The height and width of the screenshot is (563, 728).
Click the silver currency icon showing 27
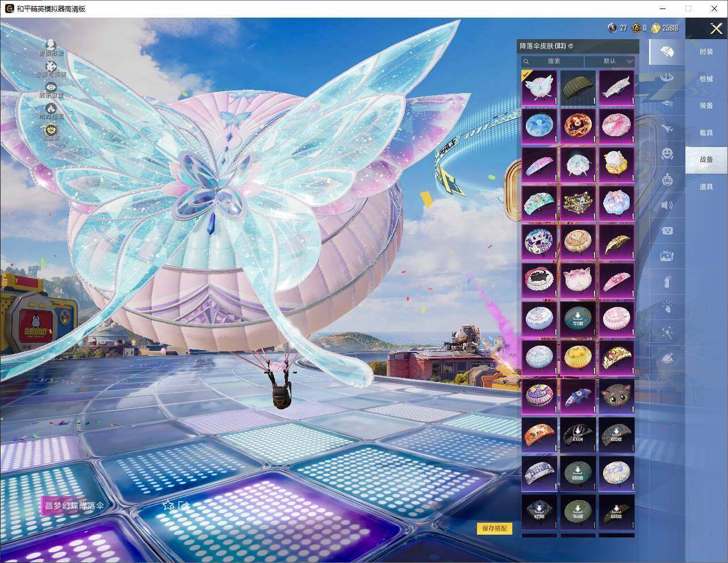[x=612, y=28]
